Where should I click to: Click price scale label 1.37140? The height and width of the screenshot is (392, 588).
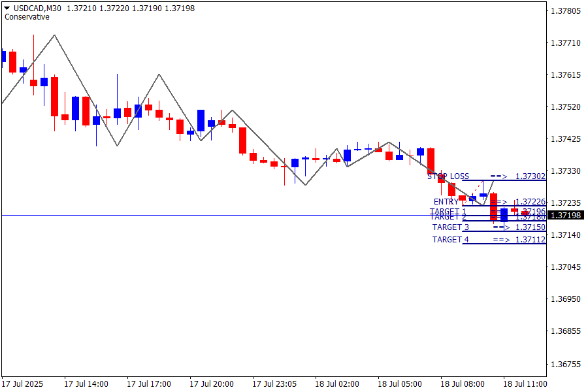[566, 235]
